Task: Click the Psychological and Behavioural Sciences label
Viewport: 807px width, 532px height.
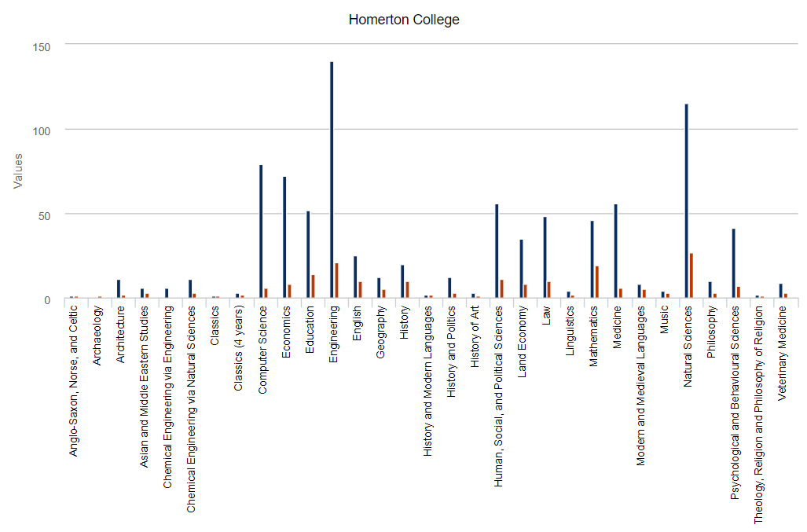Action: 735,403
